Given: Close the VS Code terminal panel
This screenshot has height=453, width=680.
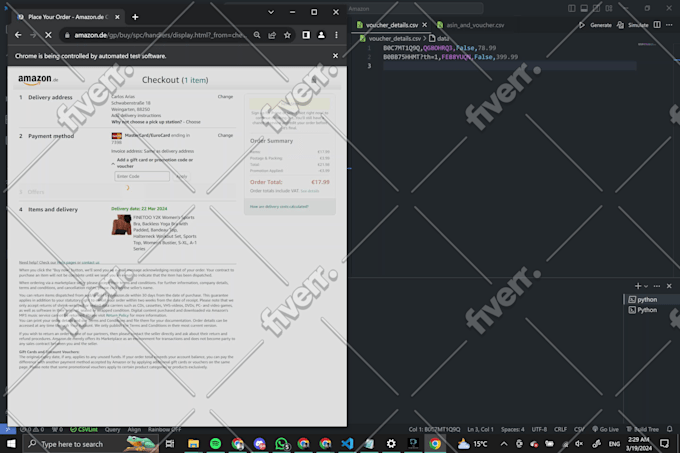Looking at the screenshot, I should [669, 286].
